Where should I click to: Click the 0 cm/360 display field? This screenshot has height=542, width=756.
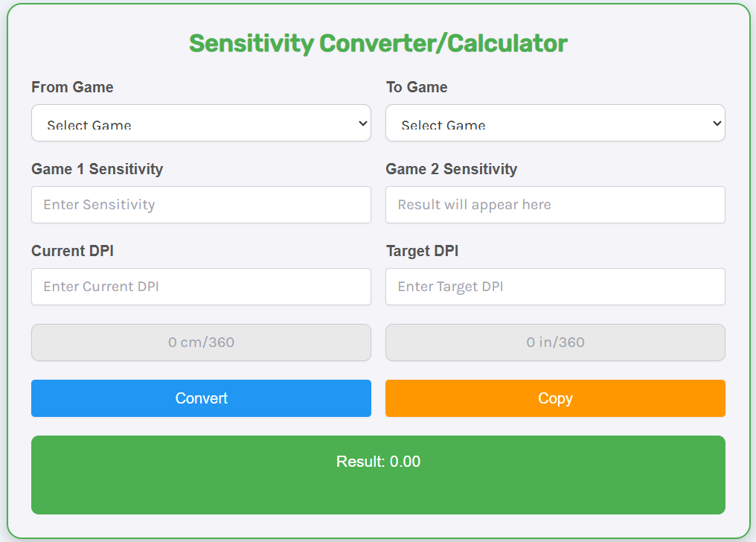click(201, 342)
